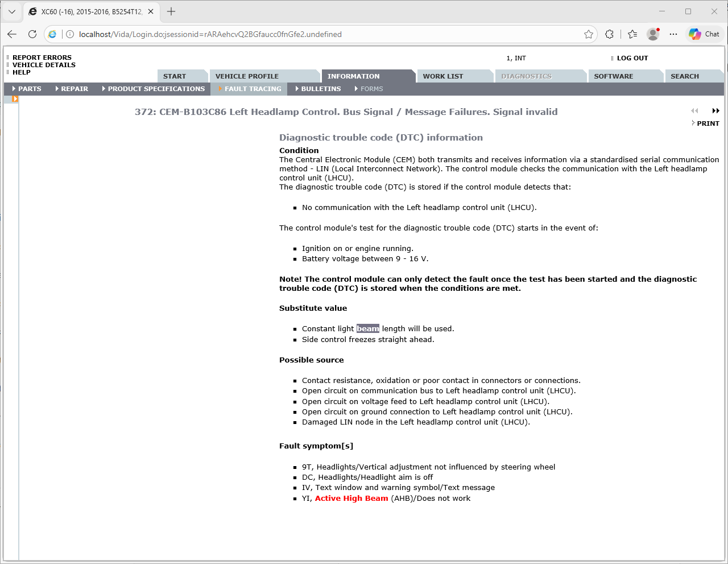This screenshot has height=564, width=728.
Task: Go to next document double-arrow
Action: (x=715, y=111)
